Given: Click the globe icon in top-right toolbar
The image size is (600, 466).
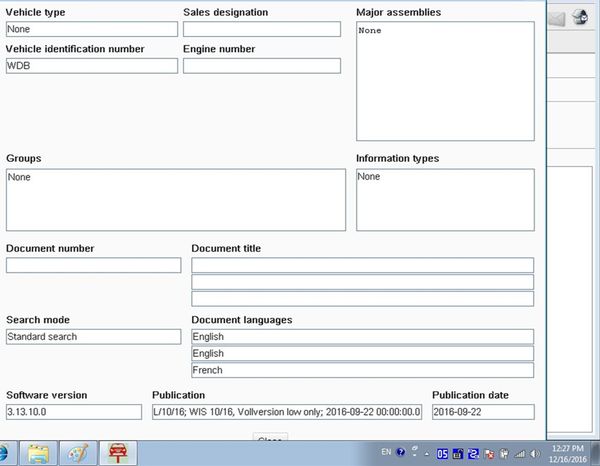Looking at the screenshot, I should (580, 18).
